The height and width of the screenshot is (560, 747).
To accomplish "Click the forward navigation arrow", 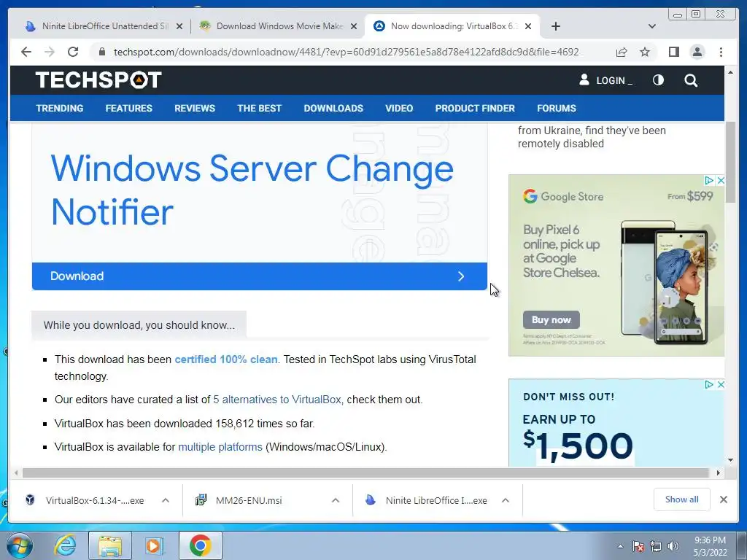I will (50, 52).
